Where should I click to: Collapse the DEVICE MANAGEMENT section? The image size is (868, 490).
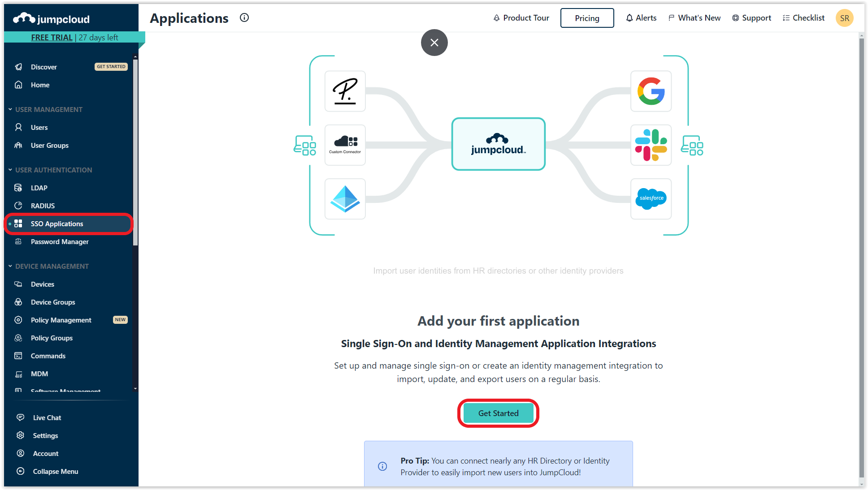pyautogui.click(x=10, y=266)
